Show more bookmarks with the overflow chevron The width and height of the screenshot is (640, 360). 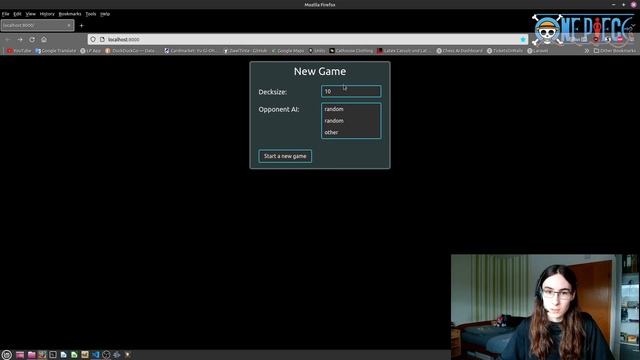click(587, 51)
